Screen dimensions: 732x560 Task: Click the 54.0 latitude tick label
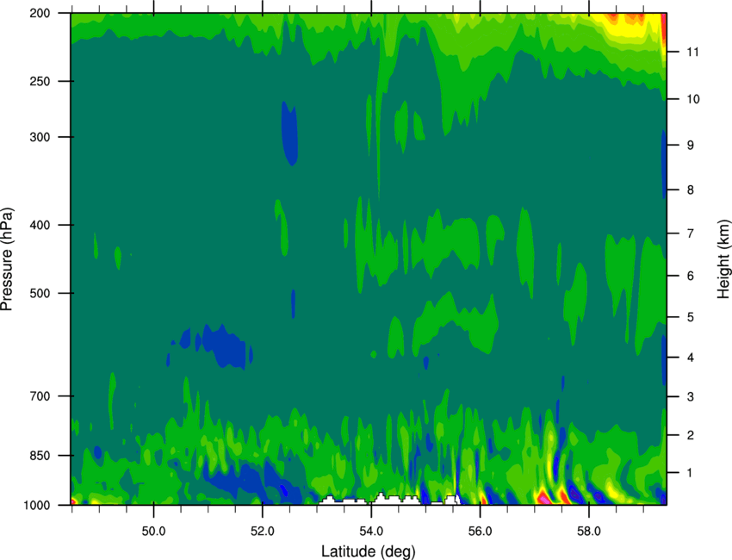372,532
